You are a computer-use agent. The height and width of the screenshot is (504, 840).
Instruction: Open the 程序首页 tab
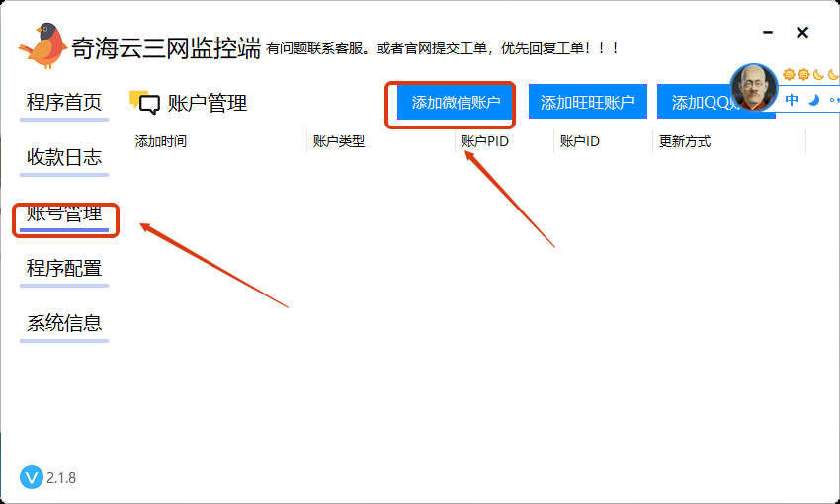pyautogui.click(x=64, y=102)
